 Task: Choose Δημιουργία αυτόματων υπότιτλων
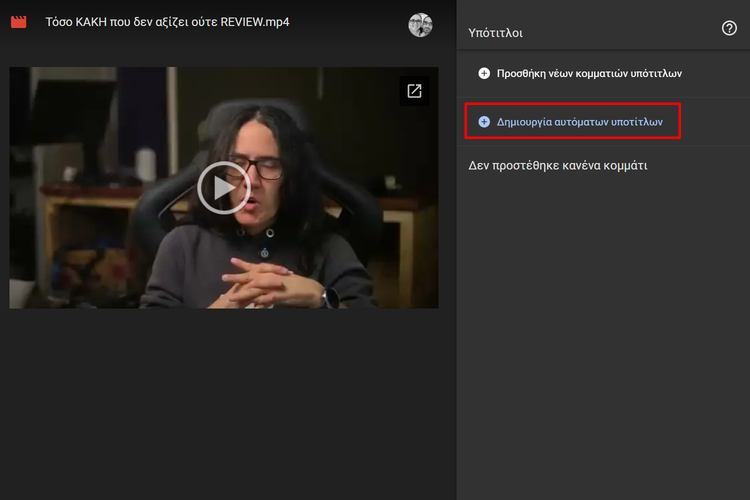point(580,122)
